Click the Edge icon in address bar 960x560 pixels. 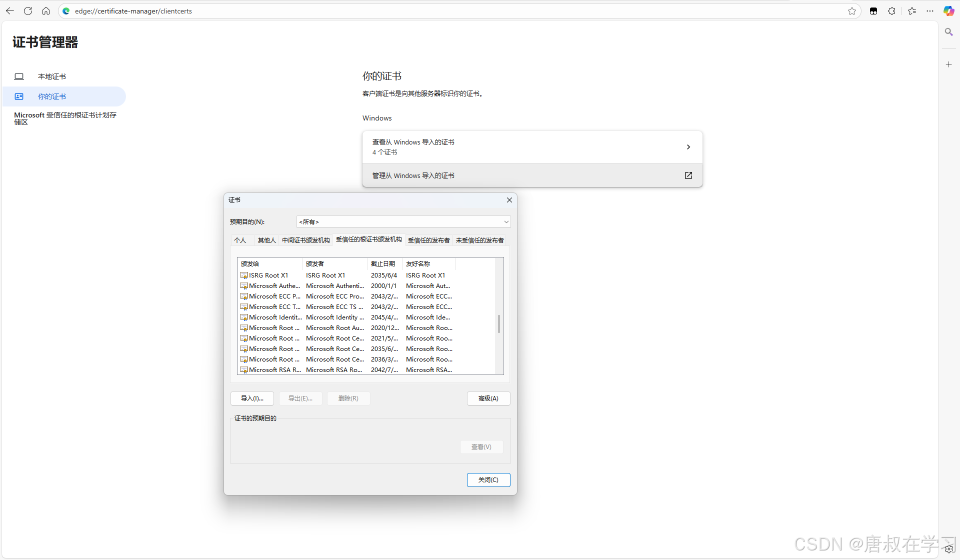pos(66,11)
